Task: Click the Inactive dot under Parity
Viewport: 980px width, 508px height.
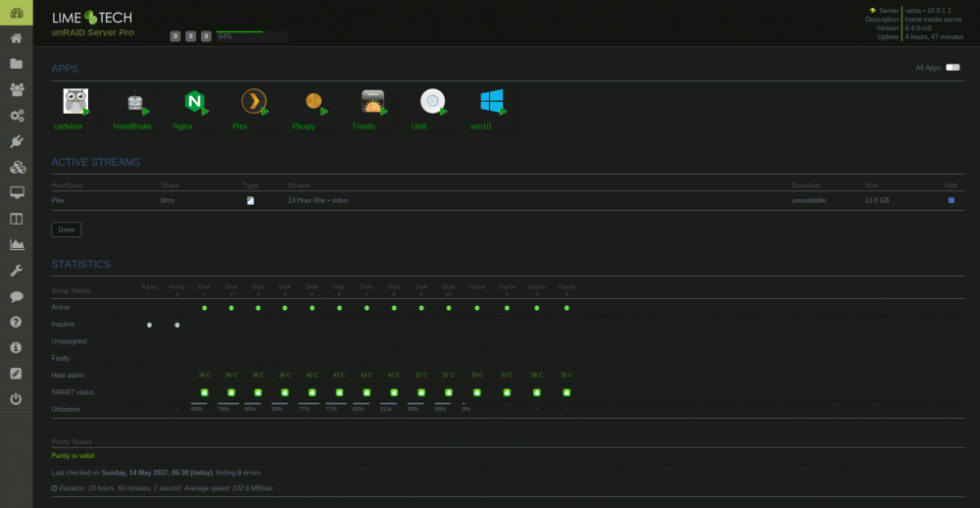Action: click(x=149, y=325)
